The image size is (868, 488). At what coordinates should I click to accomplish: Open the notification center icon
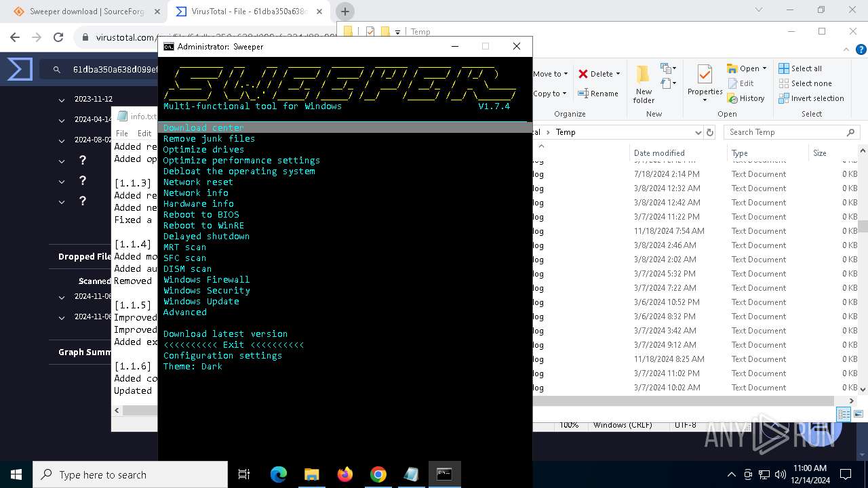point(846,474)
